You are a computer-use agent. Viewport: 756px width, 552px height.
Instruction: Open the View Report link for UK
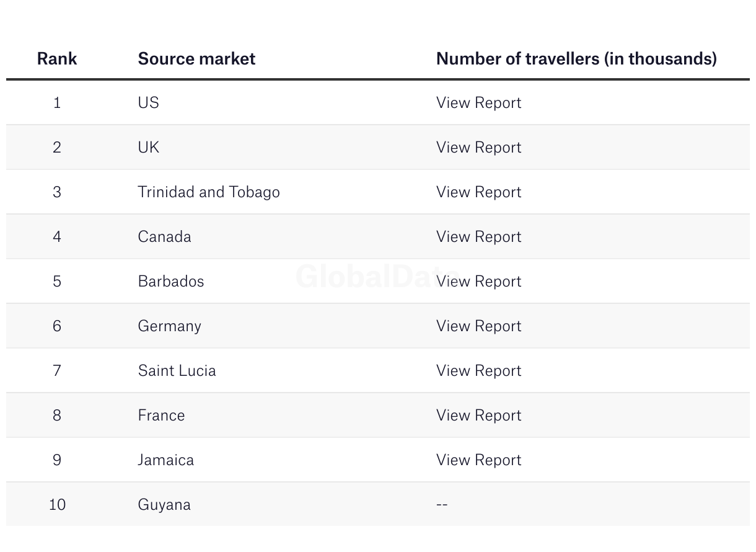click(478, 148)
